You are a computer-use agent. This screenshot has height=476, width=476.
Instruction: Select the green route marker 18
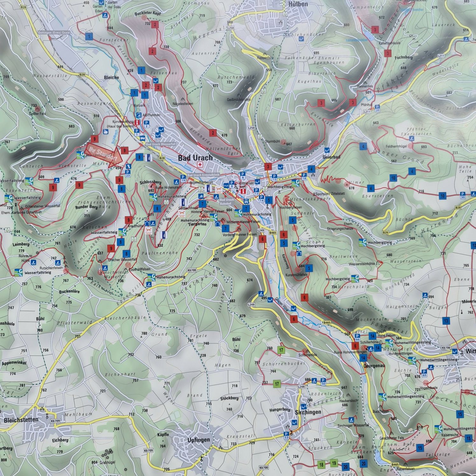pyautogui.click(x=321, y=465)
